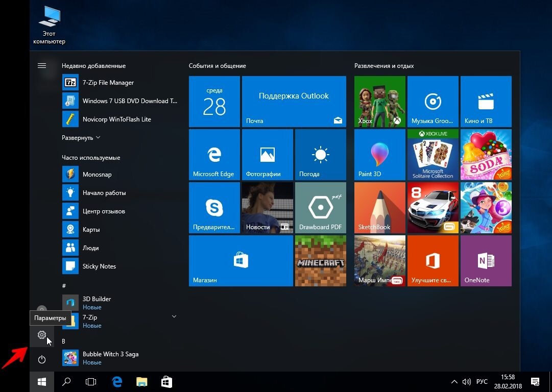Open the user account icon
552x392 pixels.
(x=42, y=309)
